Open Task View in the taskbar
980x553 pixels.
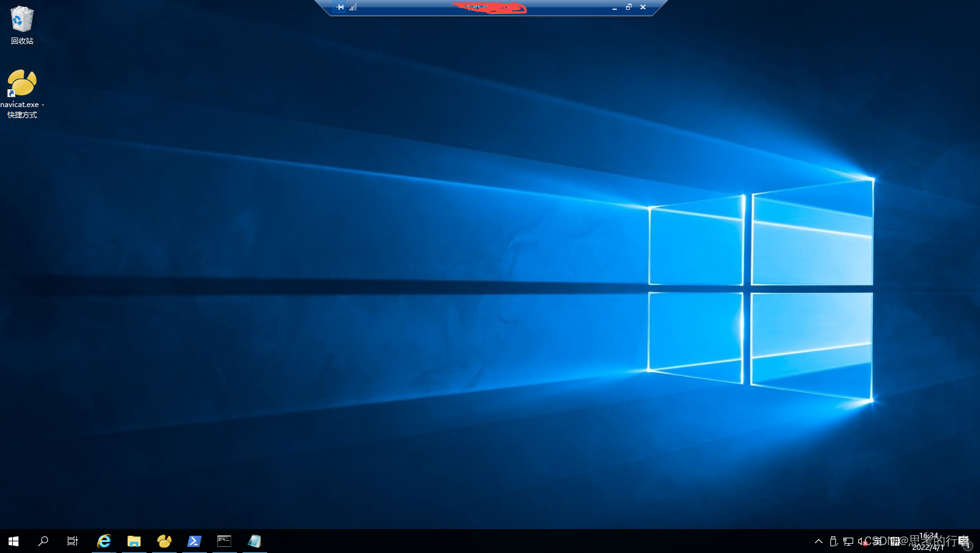pos(73,541)
